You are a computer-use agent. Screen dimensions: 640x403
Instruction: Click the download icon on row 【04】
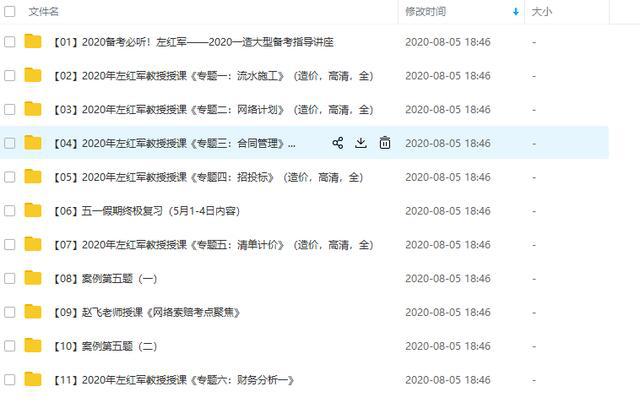point(361,143)
